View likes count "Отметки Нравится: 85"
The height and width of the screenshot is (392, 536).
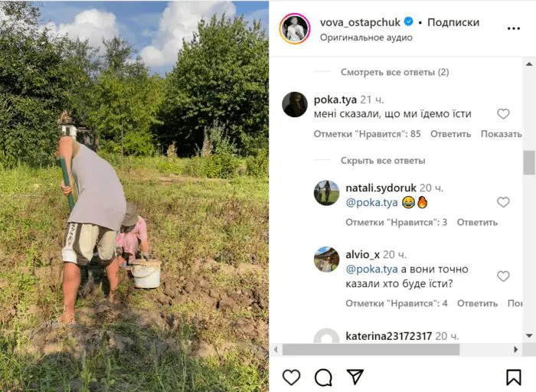(367, 134)
